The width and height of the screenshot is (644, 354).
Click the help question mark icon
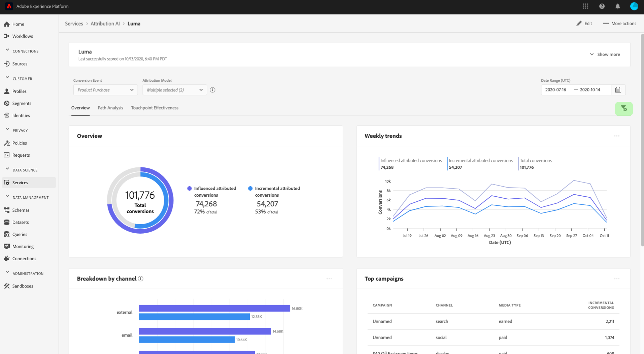pos(602,6)
